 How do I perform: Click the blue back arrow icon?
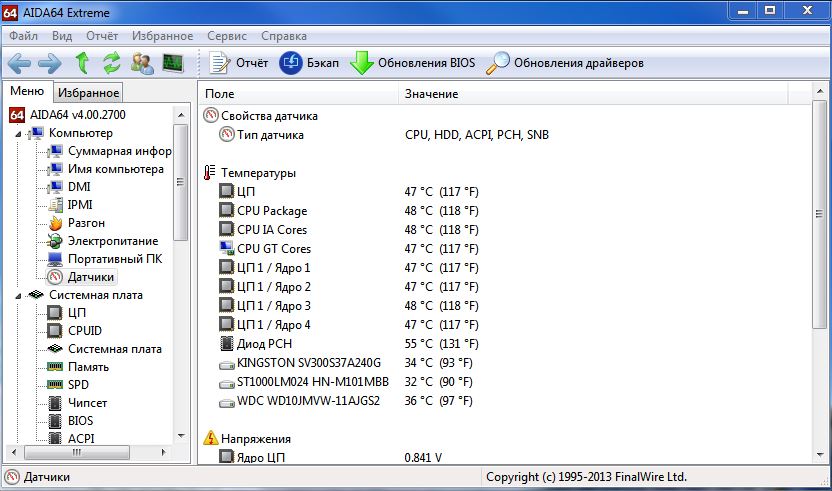[20, 63]
